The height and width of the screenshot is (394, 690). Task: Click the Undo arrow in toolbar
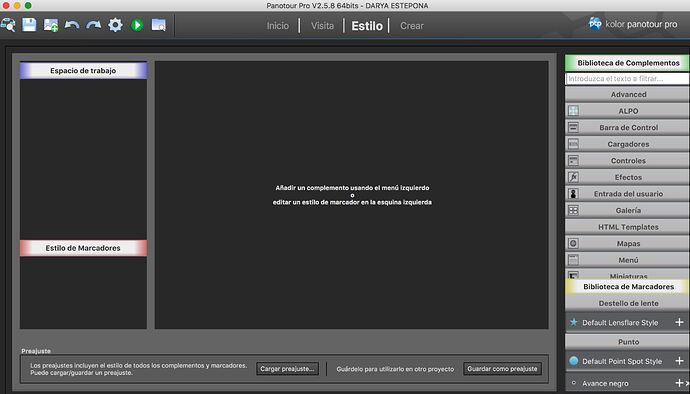(x=72, y=25)
